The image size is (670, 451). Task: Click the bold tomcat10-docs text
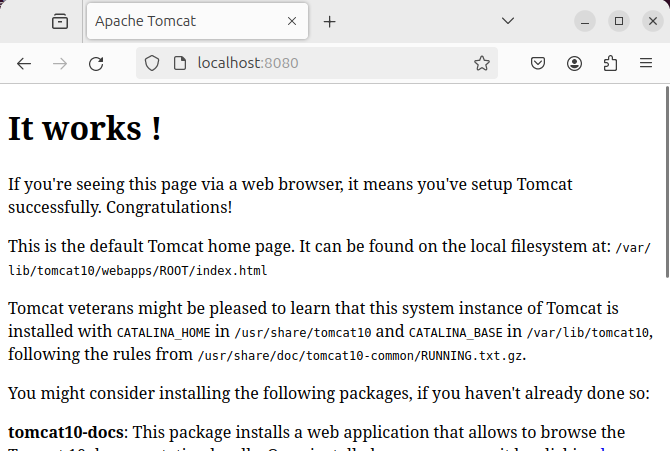point(66,432)
